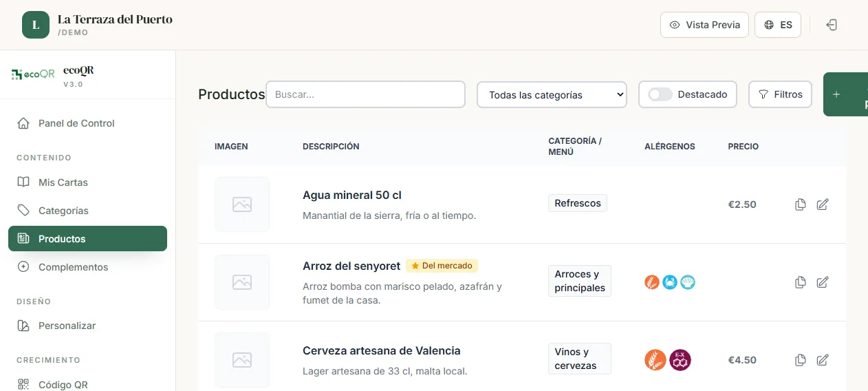Viewport: 868px width, 391px height.
Task: Edit the Agua mineral 50 cl product
Action: 823,204
